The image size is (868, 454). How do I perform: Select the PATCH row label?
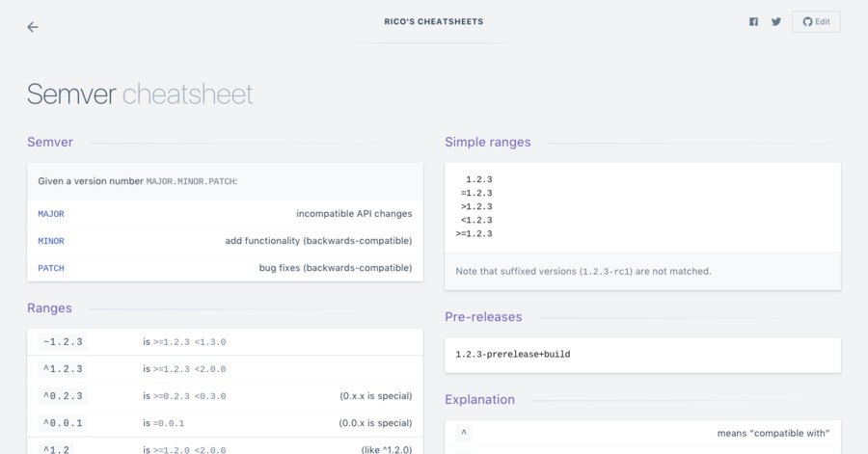coord(51,268)
